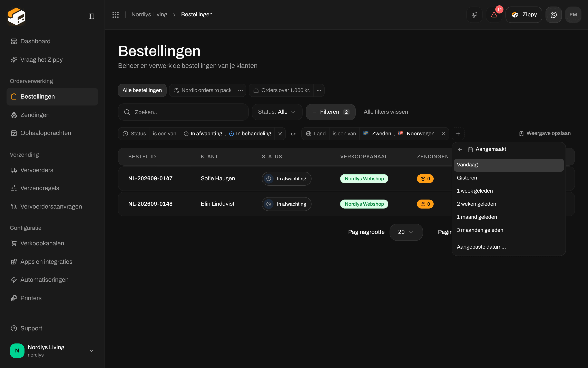Click Alle filters wissen
588x368 pixels.
[x=386, y=112]
